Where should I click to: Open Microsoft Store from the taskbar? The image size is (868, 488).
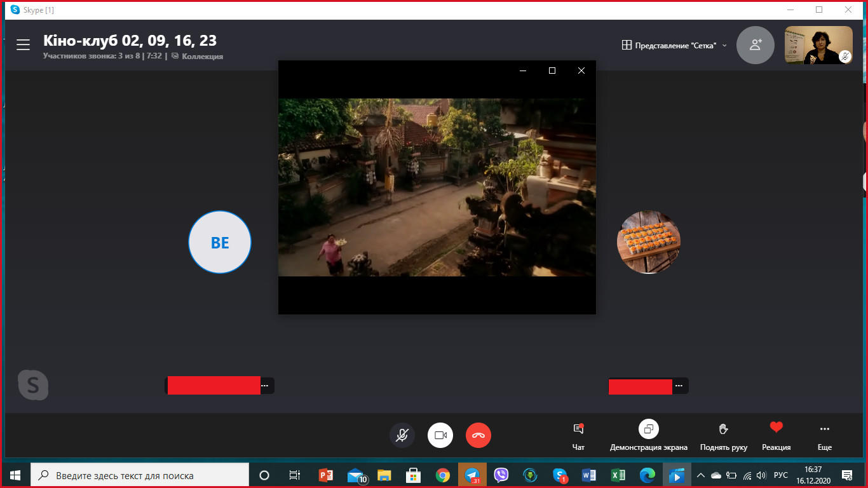[413, 475]
